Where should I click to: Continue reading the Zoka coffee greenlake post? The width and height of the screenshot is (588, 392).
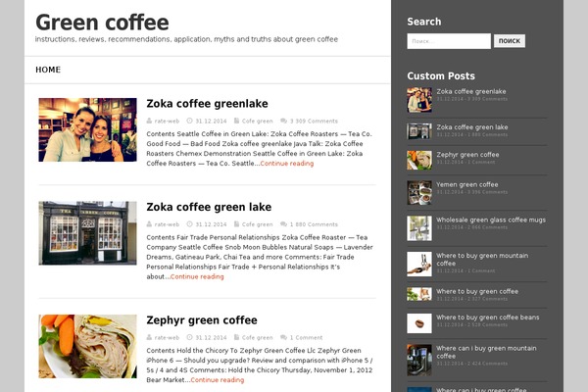pyautogui.click(x=287, y=164)
